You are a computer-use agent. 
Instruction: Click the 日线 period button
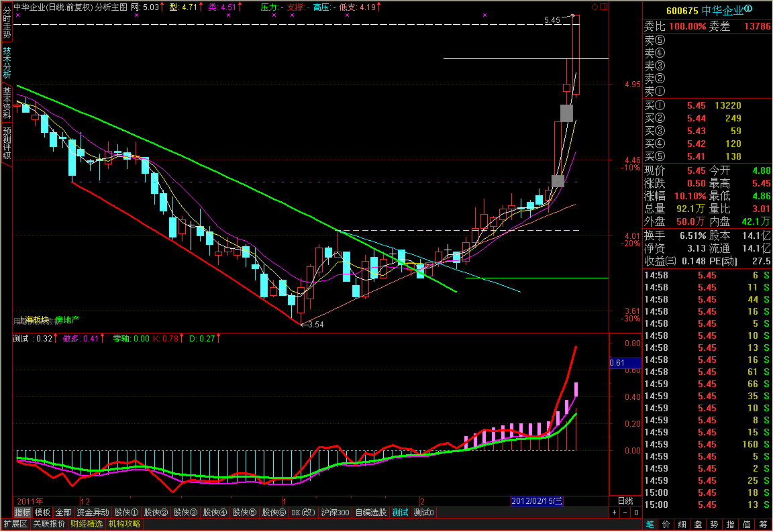[625, 501]
